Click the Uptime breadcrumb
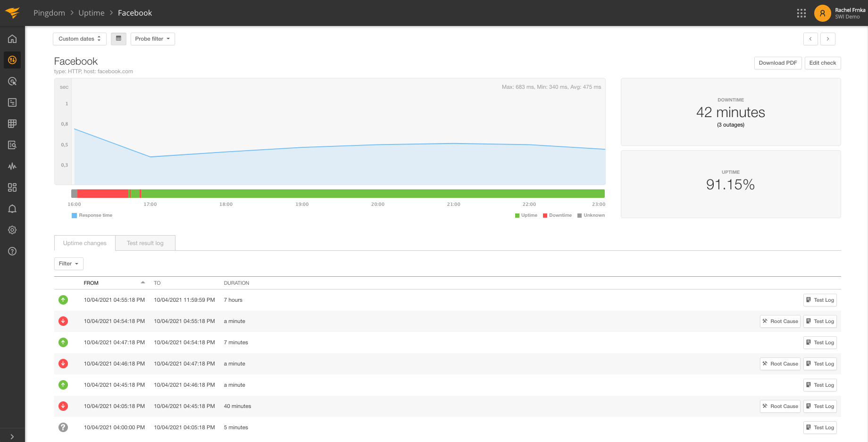This screenshot has height=442, width=868. pos(92,13)
